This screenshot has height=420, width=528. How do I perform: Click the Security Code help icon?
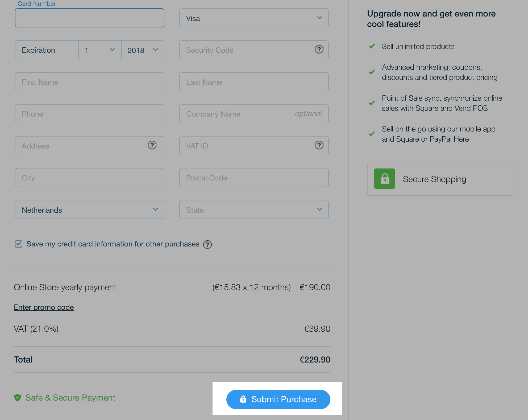click(x=319, y=49)
